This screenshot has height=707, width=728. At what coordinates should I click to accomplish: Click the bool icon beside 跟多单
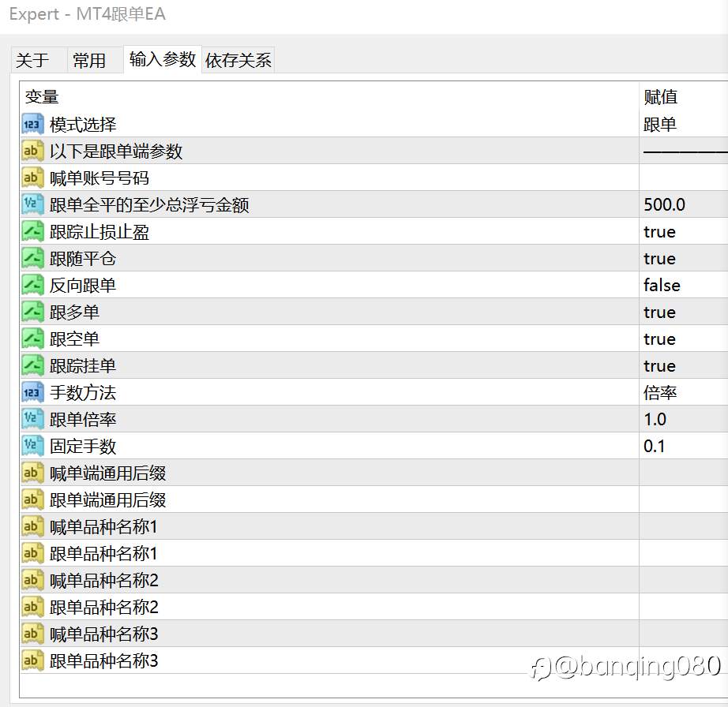32,312
